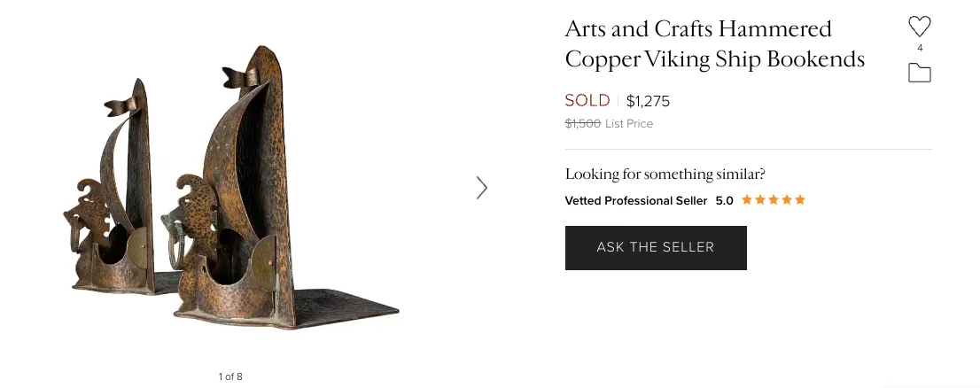Click the rear left copper bookend image
Screen dimensions: 980x388
113,188
